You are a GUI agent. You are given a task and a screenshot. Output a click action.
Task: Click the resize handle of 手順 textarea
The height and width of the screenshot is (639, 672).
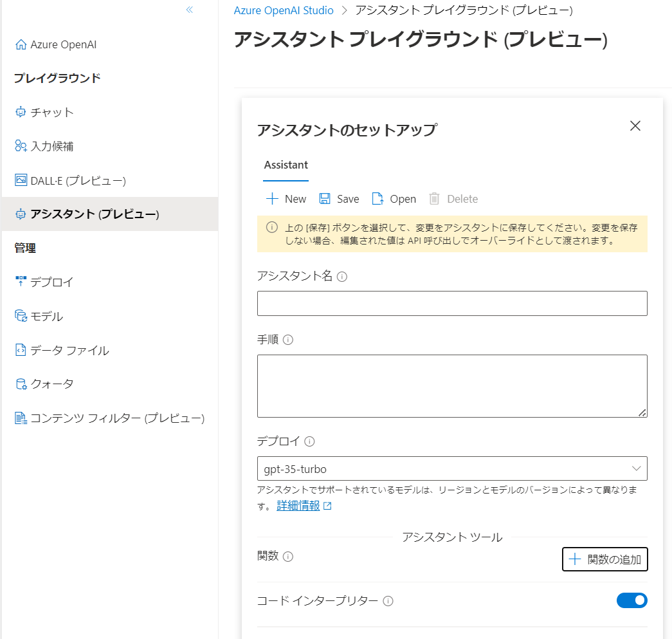pos(642,412)
